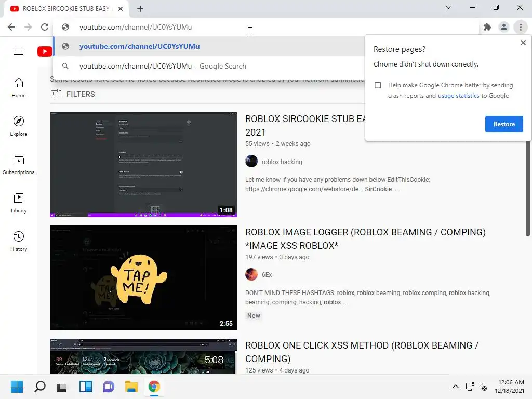532x399 pixels.
Task: Reload the current page
Action: pyautogui.click(x=45, y=27)
